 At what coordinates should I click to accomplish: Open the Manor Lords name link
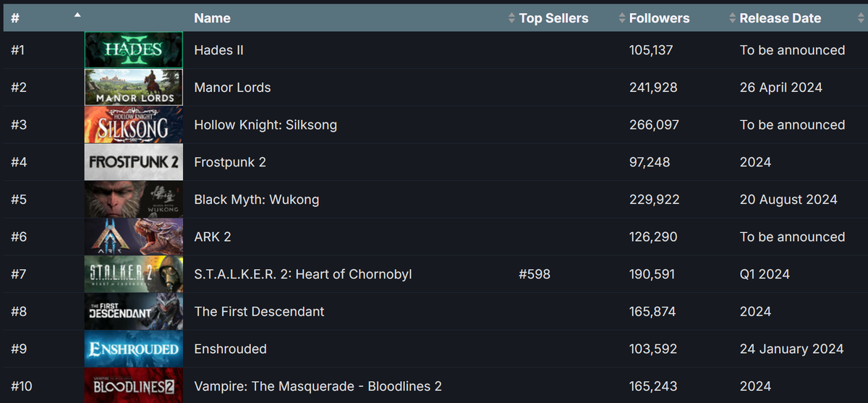(232, 88)
